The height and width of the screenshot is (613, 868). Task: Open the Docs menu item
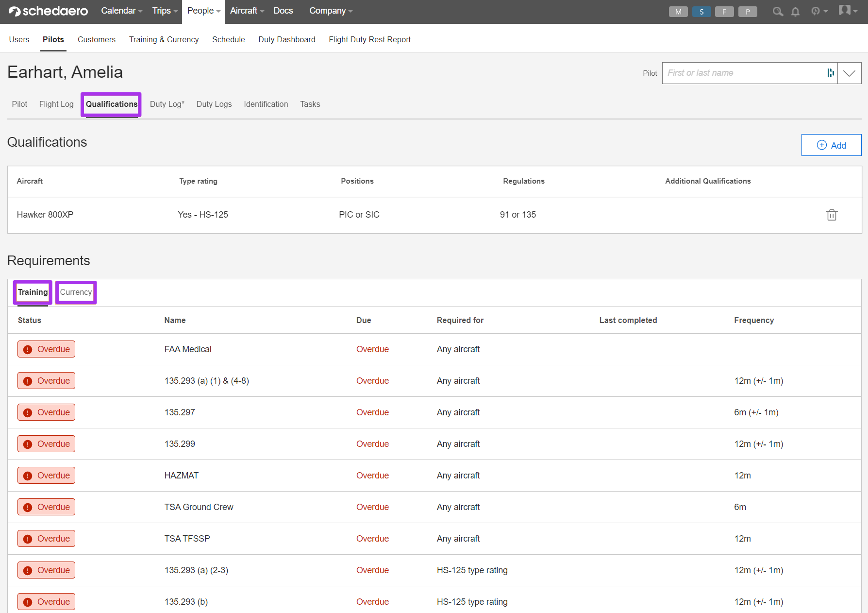coord(283,11)
